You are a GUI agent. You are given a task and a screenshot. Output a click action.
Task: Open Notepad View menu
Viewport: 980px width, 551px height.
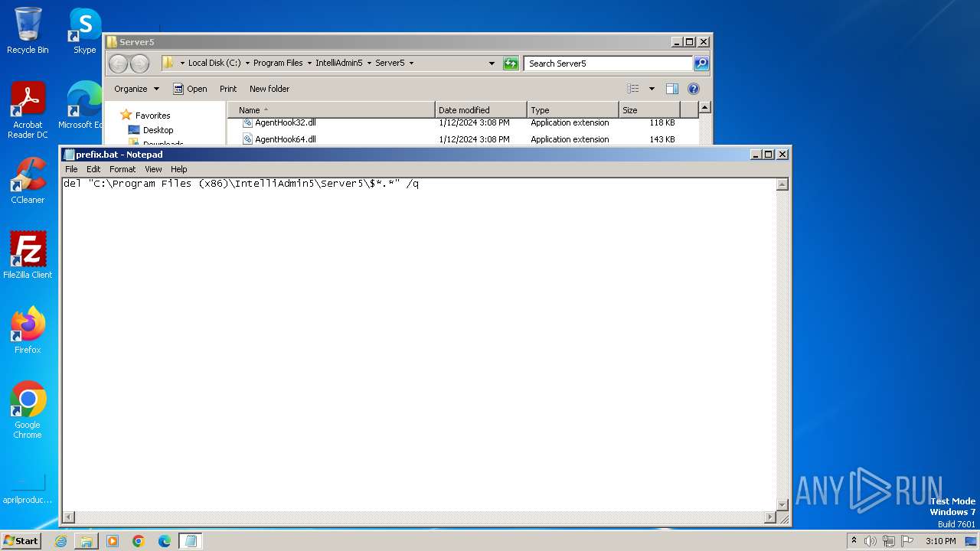pyautogui.click(x=153, y=169)
